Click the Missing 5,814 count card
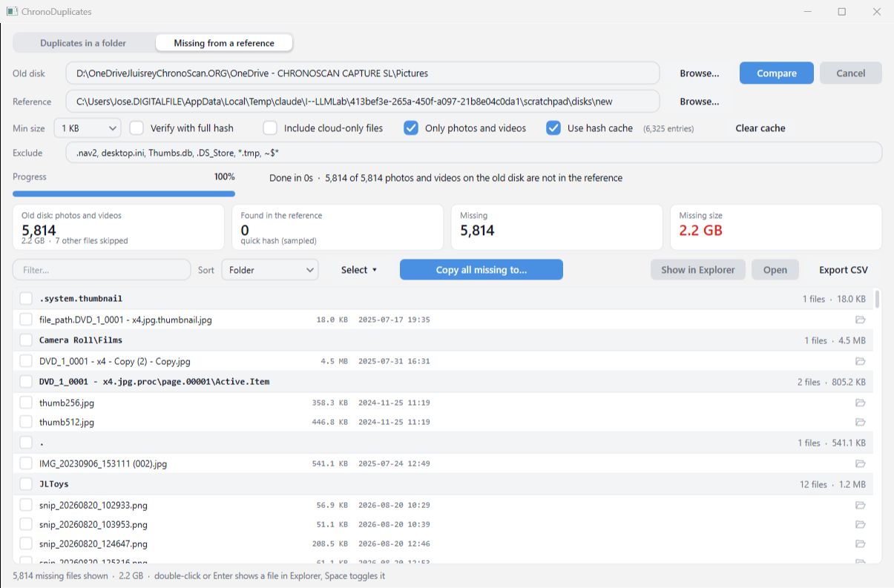Image resolution: width=894 pixels, height=588 pixels. coord(556,227)
